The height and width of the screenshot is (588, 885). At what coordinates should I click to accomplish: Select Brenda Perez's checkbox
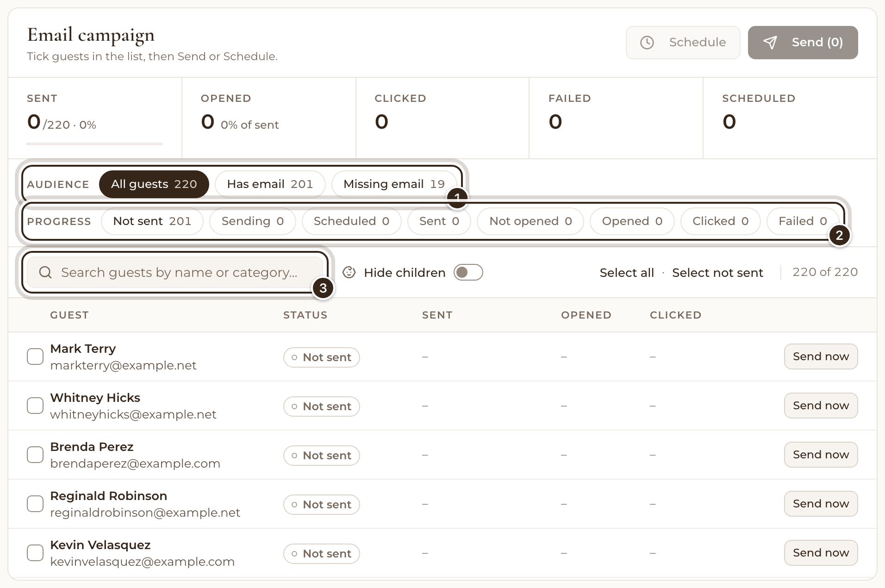[35, 455]
